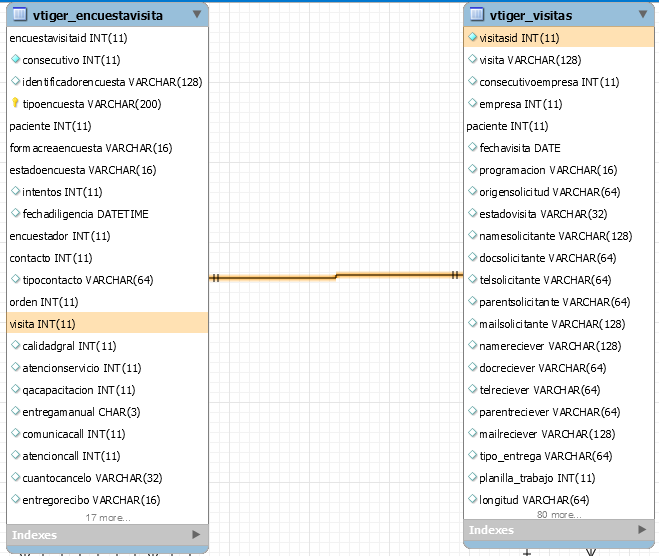659x556 pixels.
Task: Click the diamond icon beside intentos
Action: [16, 191]
